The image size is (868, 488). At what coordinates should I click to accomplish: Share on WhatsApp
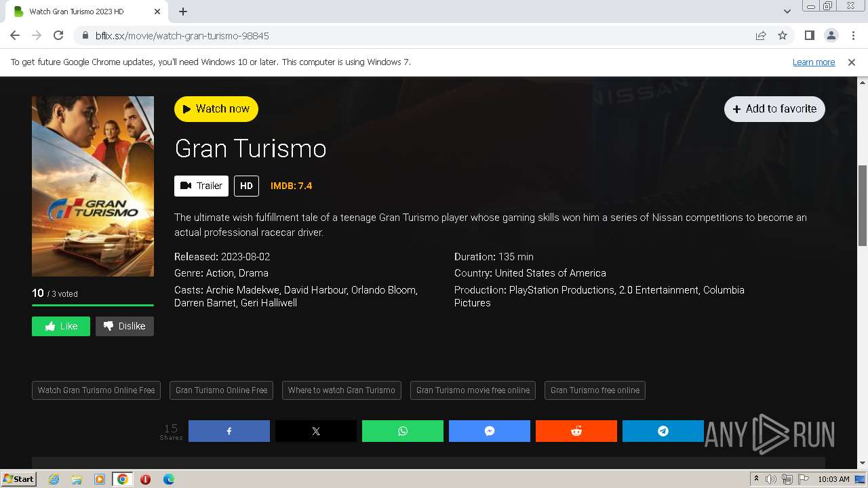(x=403, y=431)
